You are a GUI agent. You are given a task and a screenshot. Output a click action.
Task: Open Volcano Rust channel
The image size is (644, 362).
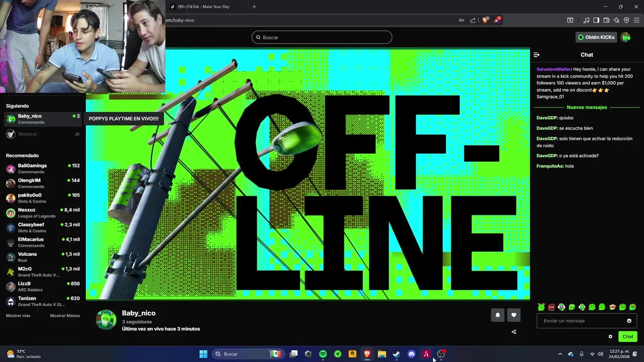tap(43, 257)
